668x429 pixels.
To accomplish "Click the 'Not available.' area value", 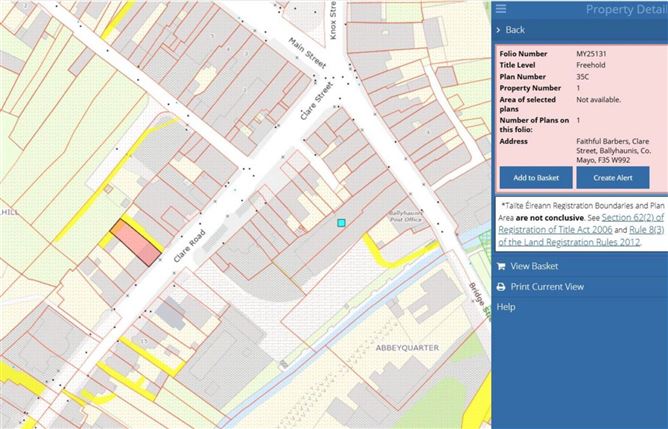I will pos(598,100).
